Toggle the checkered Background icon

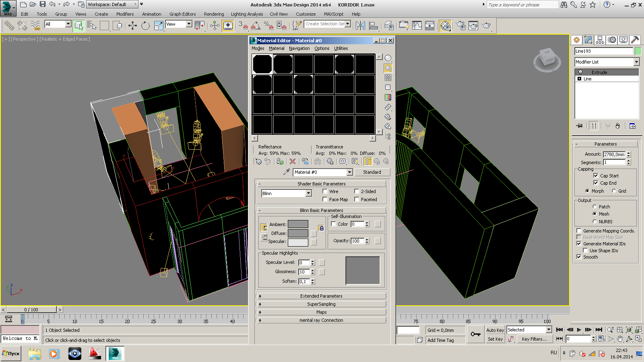point(388,78)
